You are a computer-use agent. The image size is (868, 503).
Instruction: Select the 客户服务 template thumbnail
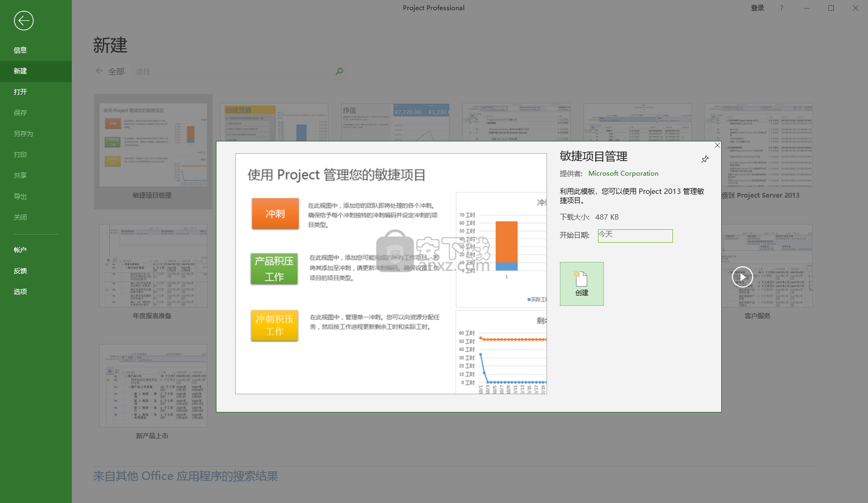pos(767,266)
